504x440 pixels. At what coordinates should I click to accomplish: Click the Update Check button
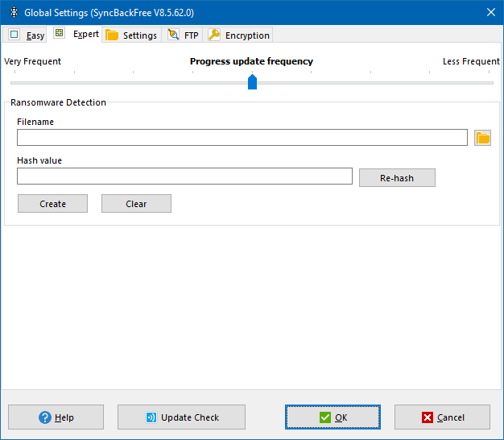tap(181, 417)
